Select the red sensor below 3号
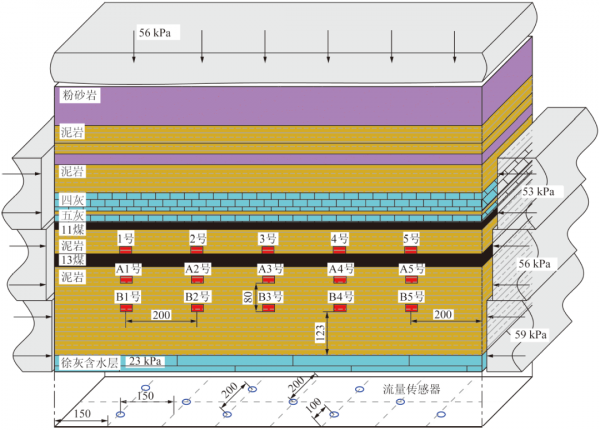 point(267,250)
